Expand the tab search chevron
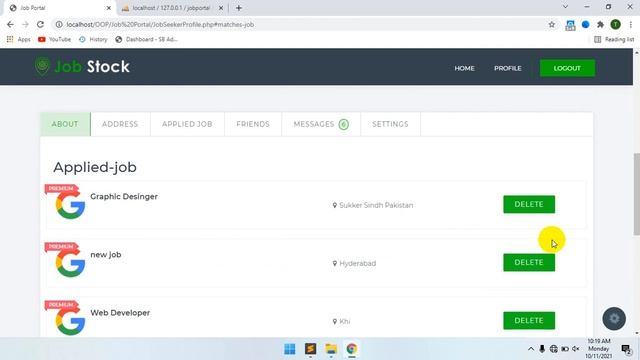The width and height of the screenshot is (640, 360). 565,7
